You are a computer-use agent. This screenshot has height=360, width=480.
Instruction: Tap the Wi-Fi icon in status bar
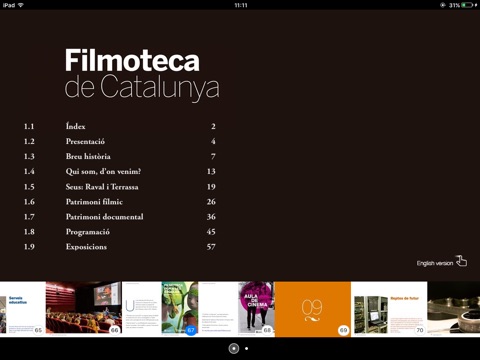pos(21,5)
